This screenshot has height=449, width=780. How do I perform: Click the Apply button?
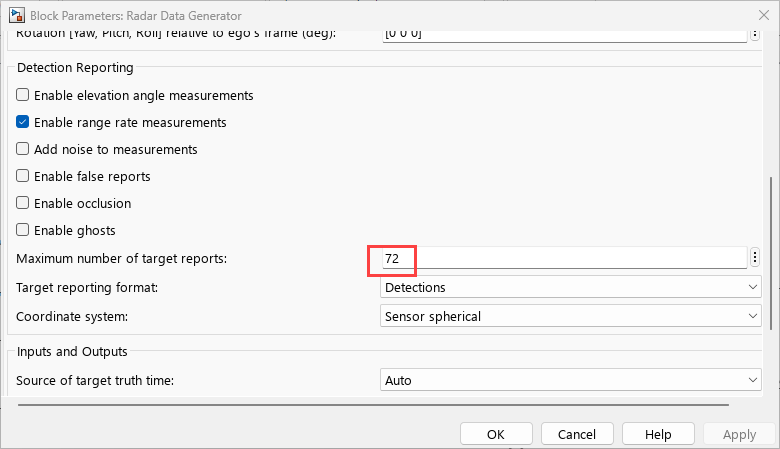click(739, 434)
